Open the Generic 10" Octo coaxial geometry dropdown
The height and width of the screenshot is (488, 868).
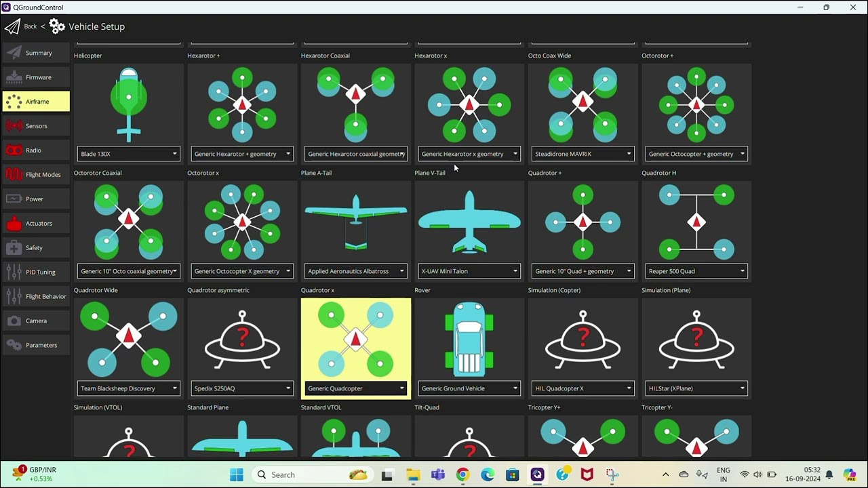click(129, 271)
